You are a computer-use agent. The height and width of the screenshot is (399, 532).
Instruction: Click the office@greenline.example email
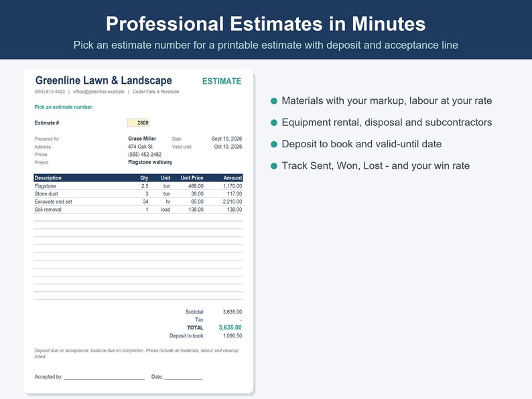coord(98,92)
